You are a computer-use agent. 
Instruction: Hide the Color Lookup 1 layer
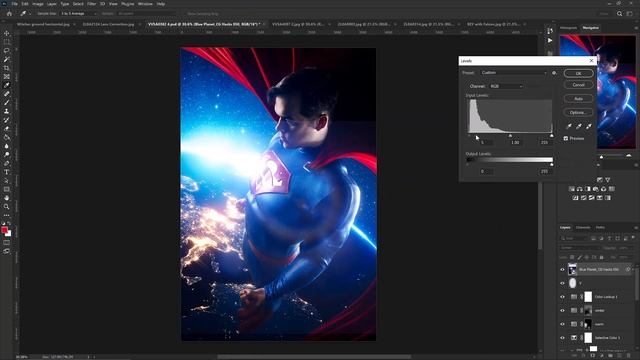(562, 297)
